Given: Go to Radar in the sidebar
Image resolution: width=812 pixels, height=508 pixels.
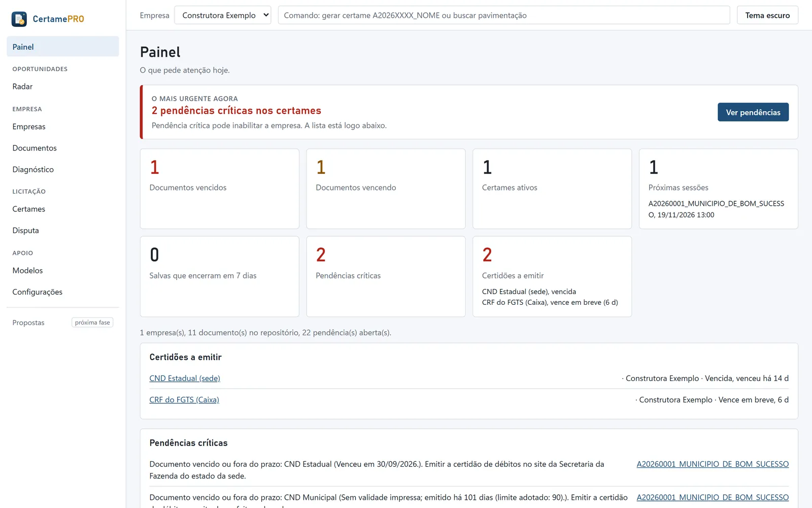Looking at the screenshot, I should pyautogui.click(x=63, y=86).
